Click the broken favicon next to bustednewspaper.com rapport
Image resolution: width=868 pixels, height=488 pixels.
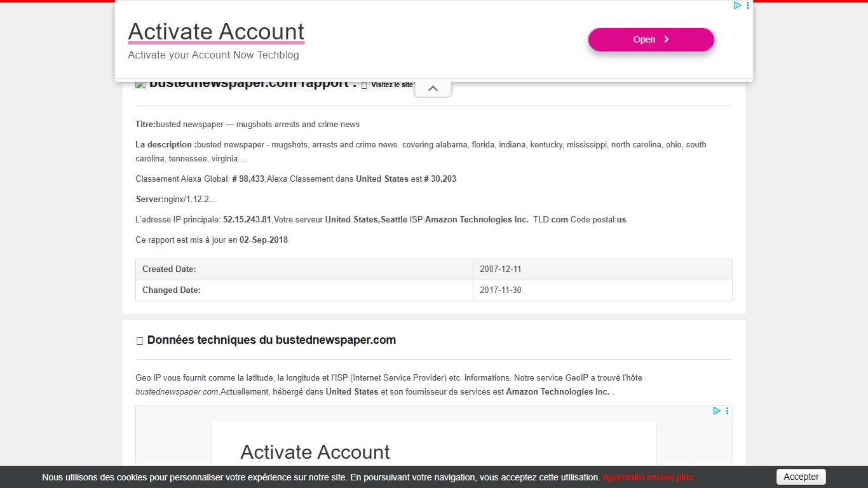point(140,85)
